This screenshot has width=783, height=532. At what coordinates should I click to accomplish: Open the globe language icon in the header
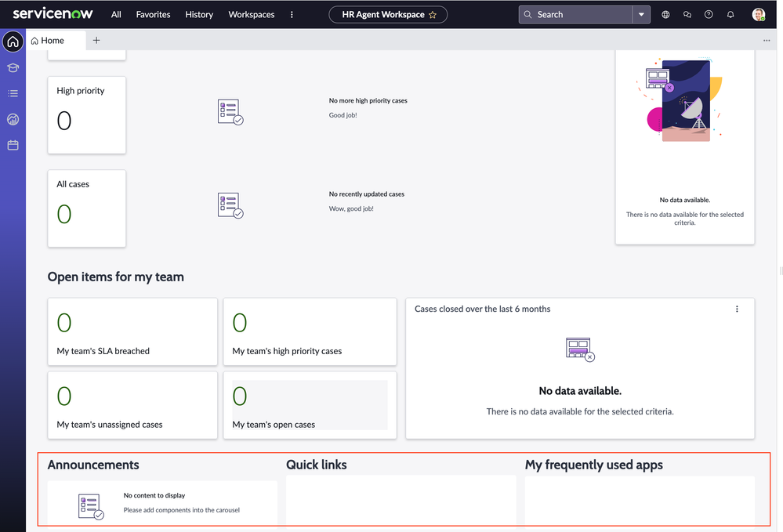[665, 14]
